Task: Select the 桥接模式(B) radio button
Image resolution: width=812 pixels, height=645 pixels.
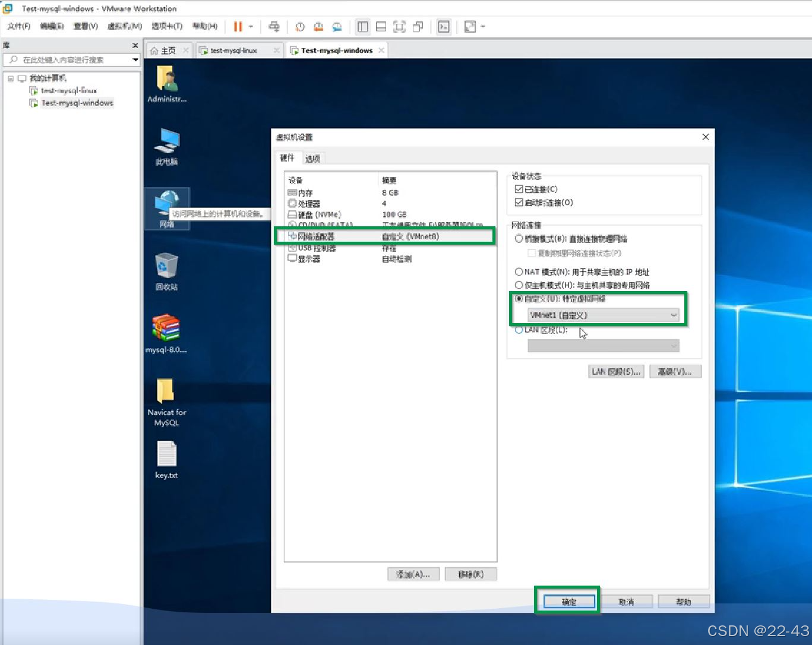Action: click(519, 239)
